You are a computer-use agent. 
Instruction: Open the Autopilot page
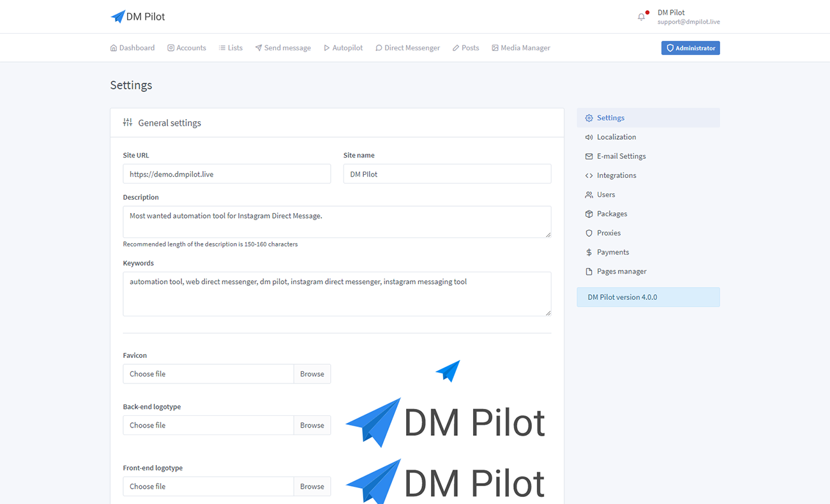click(x=343, y=48)
